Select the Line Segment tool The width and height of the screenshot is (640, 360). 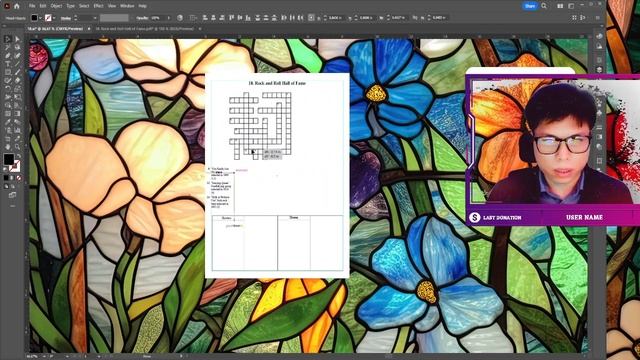tap(17, 63)
